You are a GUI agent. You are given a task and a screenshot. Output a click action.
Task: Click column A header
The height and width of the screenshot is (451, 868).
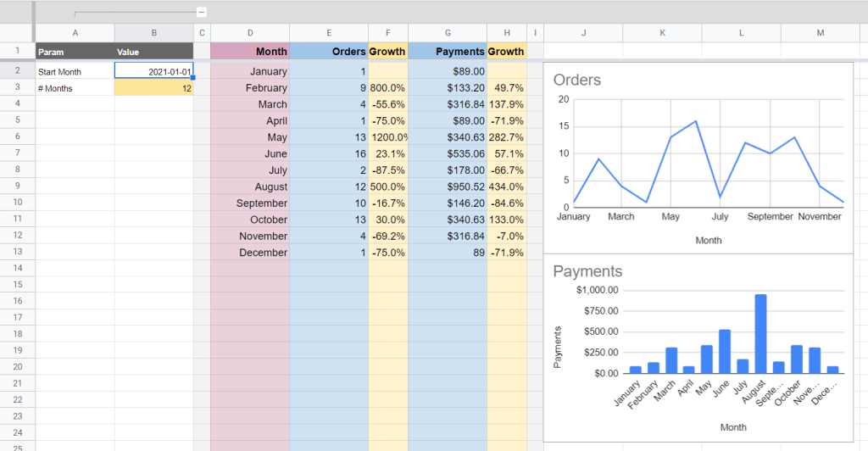tap(75, 33)
